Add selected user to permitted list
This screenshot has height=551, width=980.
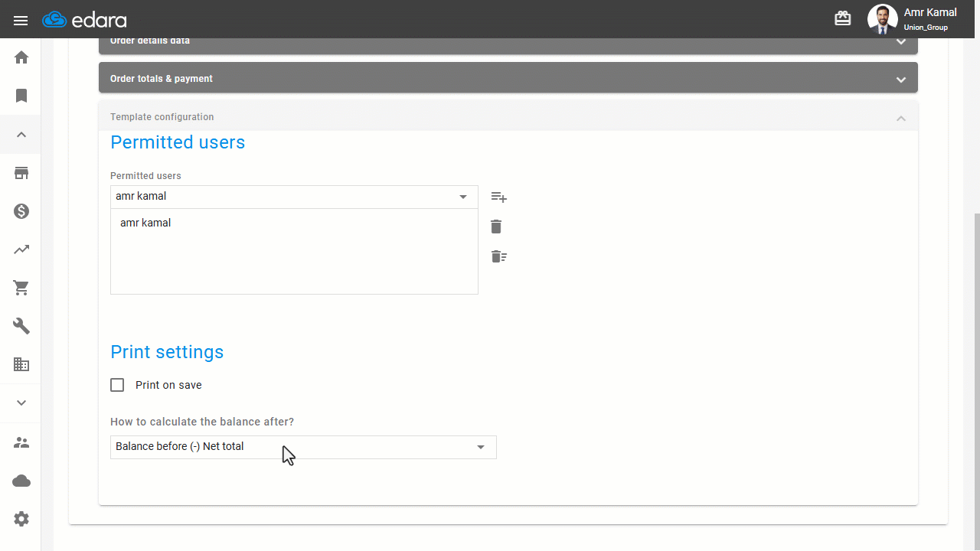(499, 197)
